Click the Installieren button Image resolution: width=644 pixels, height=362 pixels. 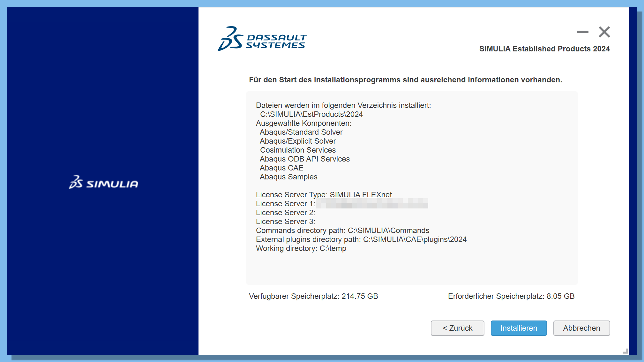(519, 328)
